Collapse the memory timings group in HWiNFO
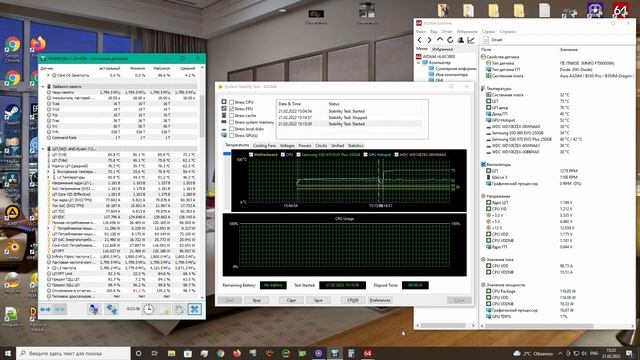This screenshot has height=360, width=640. 43,87
